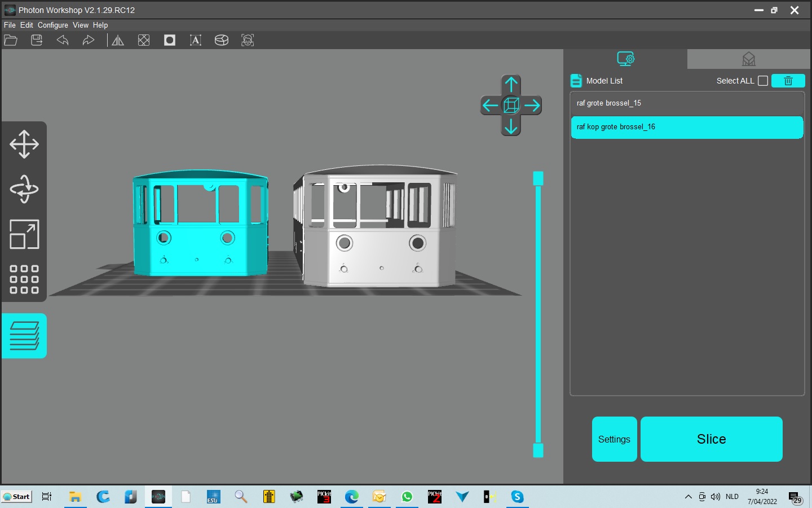Open the magnifier search app on taskbar
Screen dimensions: 812x508
[241, 497]
